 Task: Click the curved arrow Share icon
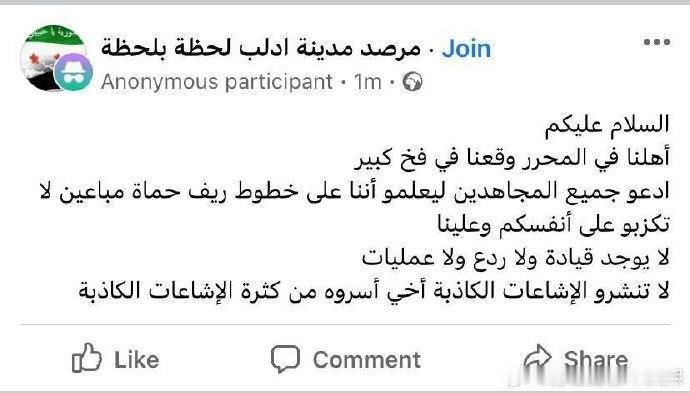click(538, 357)
